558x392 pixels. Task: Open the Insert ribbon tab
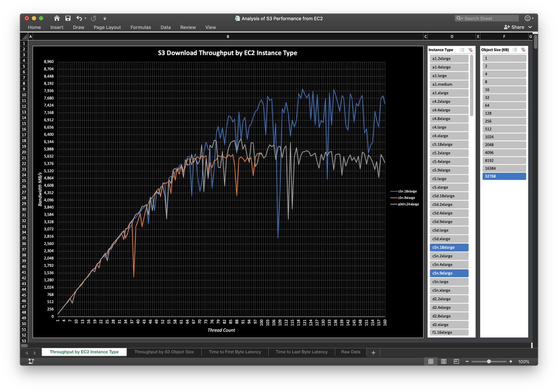[x=57, y=27]
